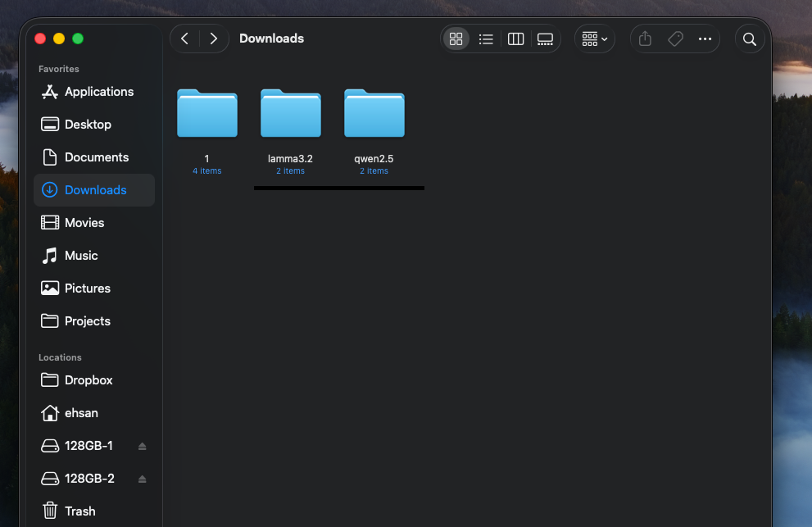The height and width of the screenshot is (527, 812).
Task: Open the Dropbox location
Action: (88, 380)
